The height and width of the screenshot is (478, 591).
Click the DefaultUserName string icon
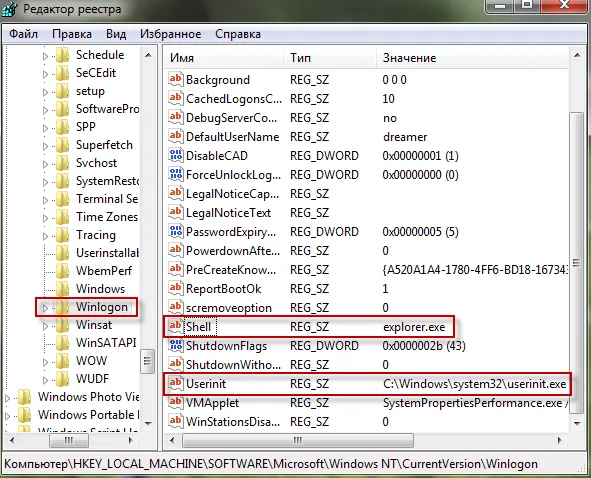(175, 136)
